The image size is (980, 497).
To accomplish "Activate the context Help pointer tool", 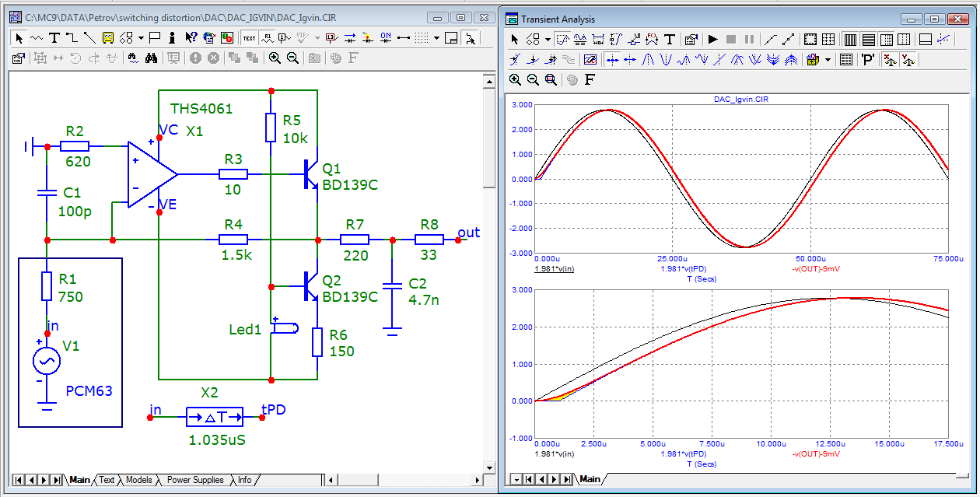I will [x=191, y=37].
